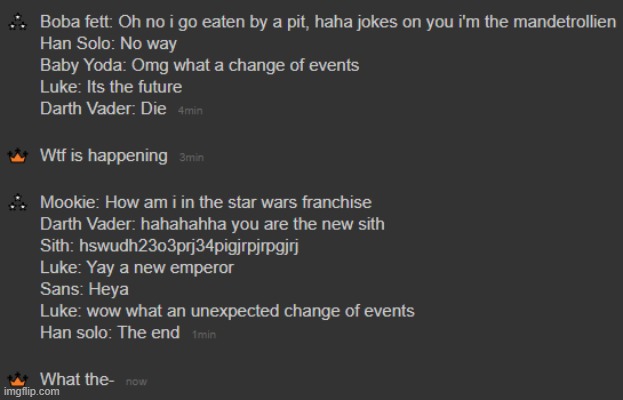623x400 pixels.
Task: Click the 'now' timestamp after What the-
Action: pyautogui.click(x=136, y=382)
